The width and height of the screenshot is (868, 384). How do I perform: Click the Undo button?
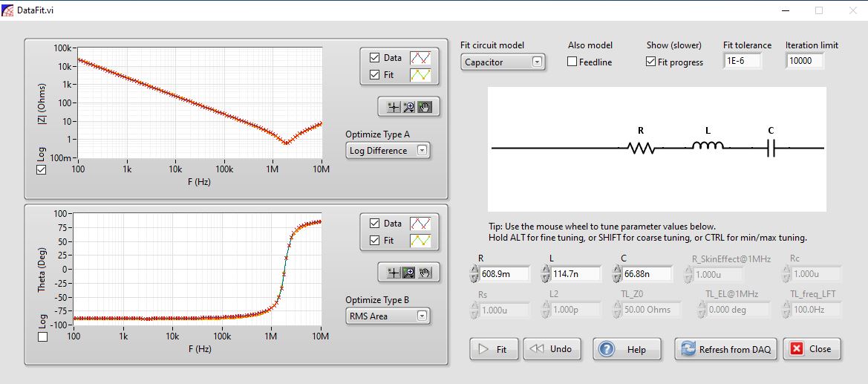click(552, 349)
